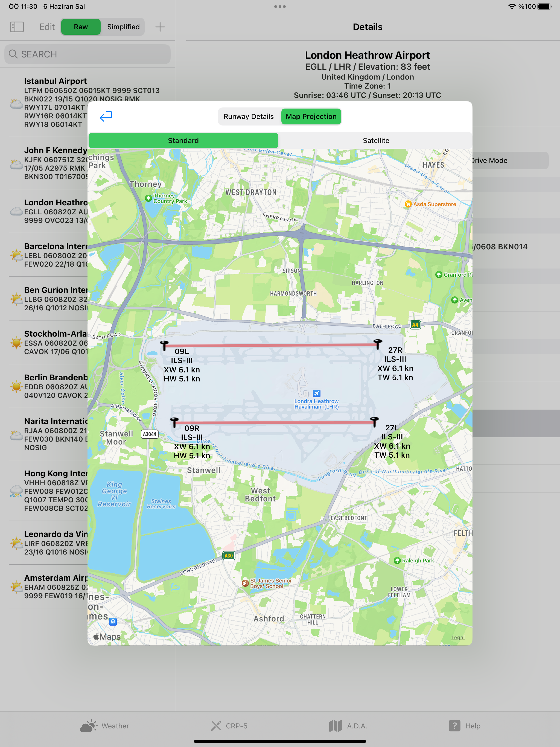Tap the plus icon to add airport
Viewport: 560px width, 747px height.
[x=160, y=27]
